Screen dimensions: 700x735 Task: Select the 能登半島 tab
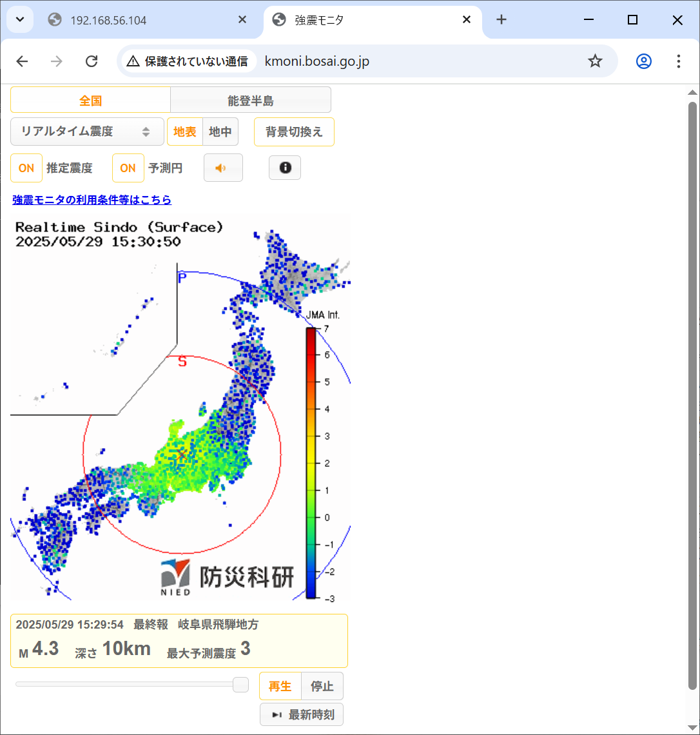[251, 101]
